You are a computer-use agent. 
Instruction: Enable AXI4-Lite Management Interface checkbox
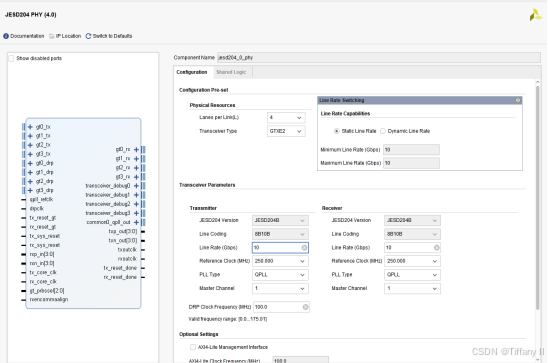coord(193,347)
